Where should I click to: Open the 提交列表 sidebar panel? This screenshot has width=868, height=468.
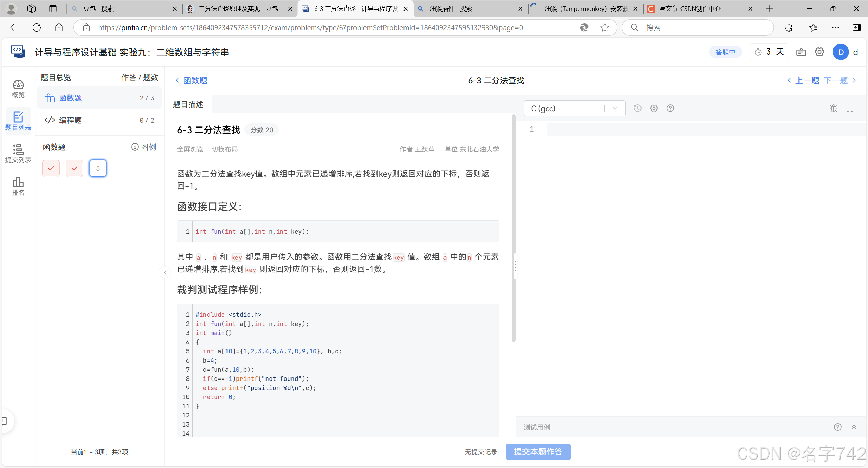point(18,154)
